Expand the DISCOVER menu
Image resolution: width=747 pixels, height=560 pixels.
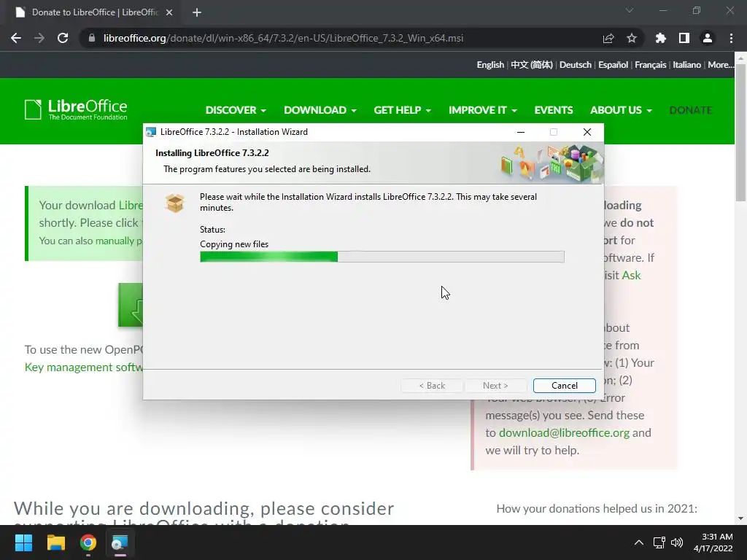click(236, 110)
